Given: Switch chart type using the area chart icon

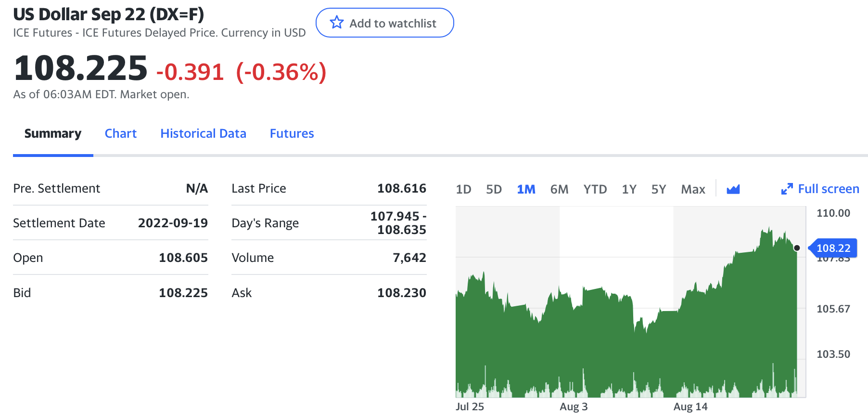Looking at the screenshot, I should coord(733,189).
